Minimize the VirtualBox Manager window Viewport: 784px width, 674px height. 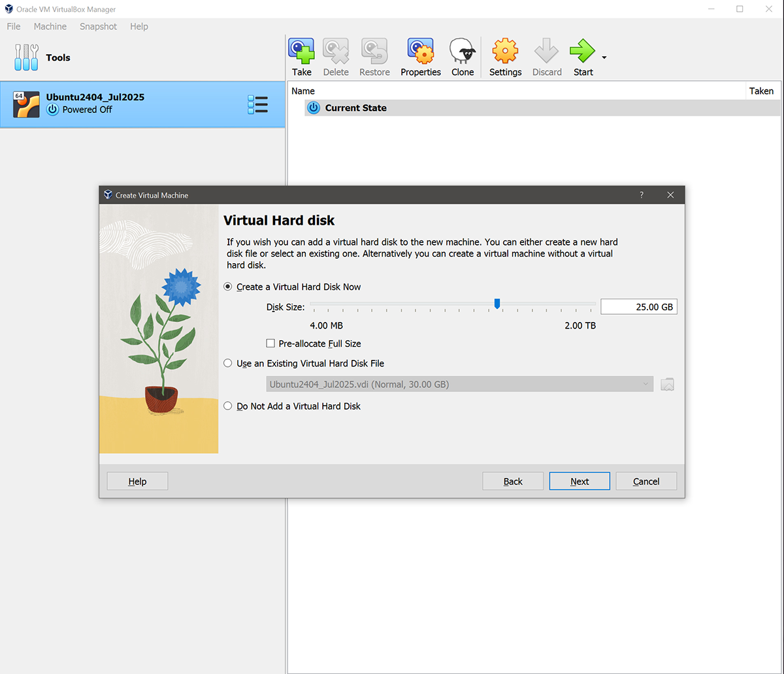tap(711, 9)
